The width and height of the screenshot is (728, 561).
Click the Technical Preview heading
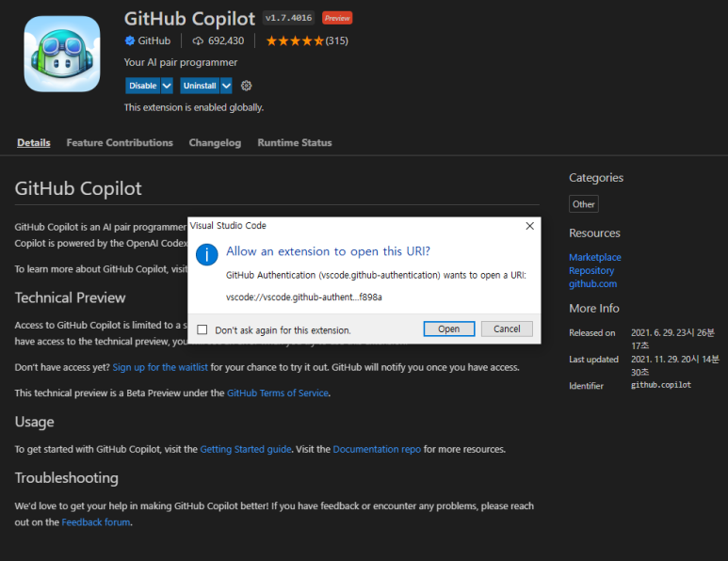pyautogui.click(x=70, y=297)
